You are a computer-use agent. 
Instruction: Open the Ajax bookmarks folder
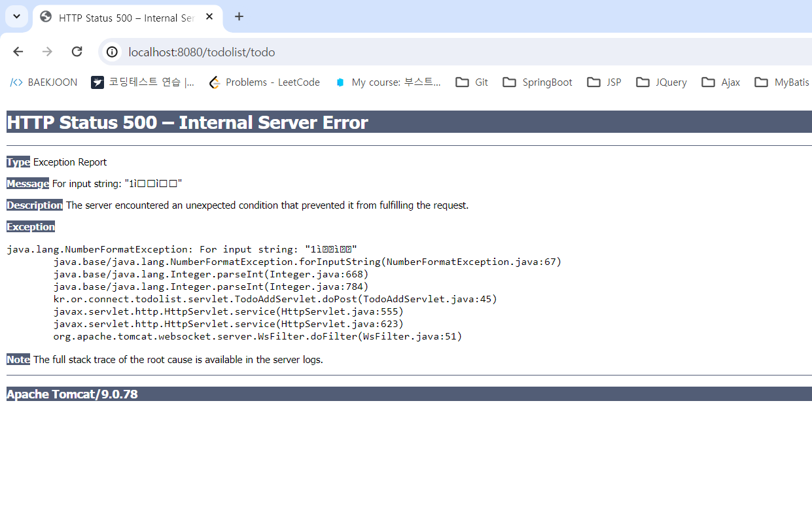tap(720, 82)
